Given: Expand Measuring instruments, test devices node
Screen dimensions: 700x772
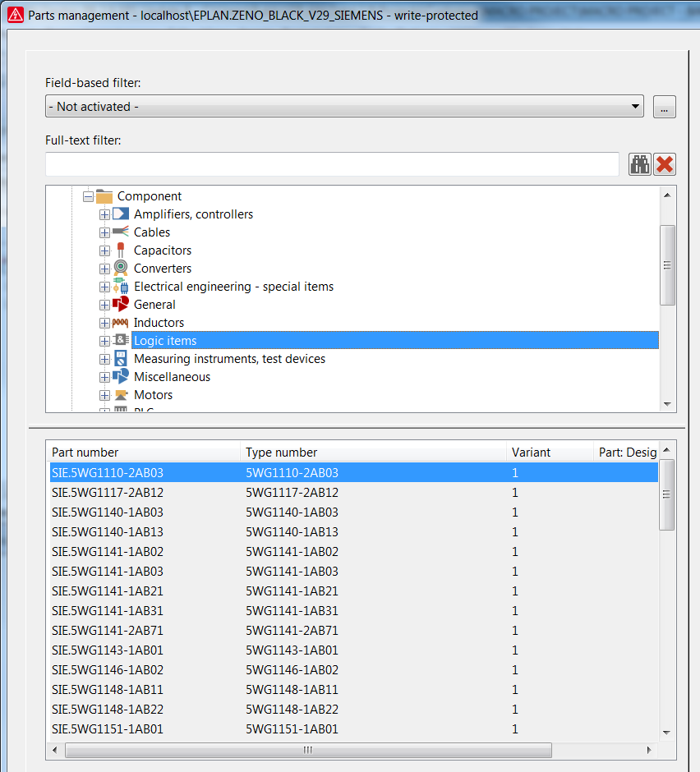Looking at the screenshot, I should click(104, 359).
